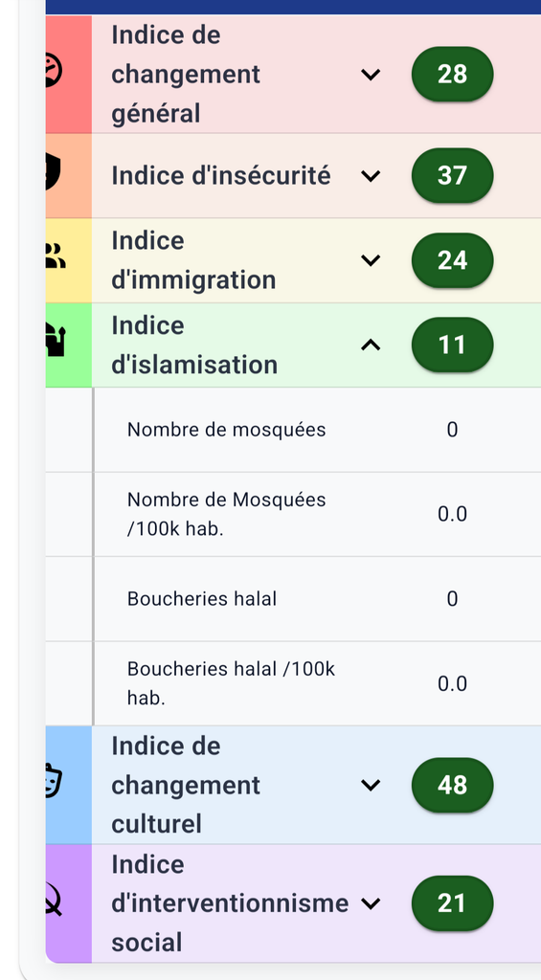The width and height of the screenshot is (541, 980).
Task: Click the mask icon for cultural change index
Action: click(x=55, y=781)
